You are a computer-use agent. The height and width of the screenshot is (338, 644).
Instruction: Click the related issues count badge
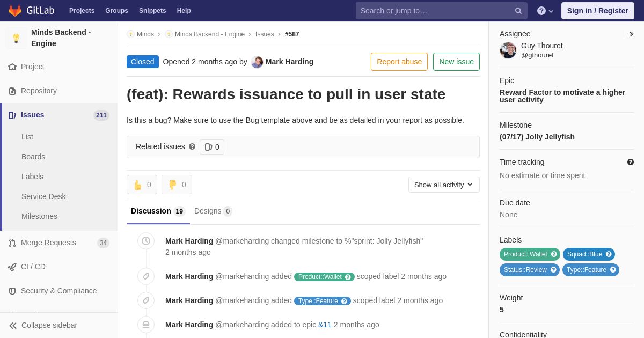pos(212,147)
